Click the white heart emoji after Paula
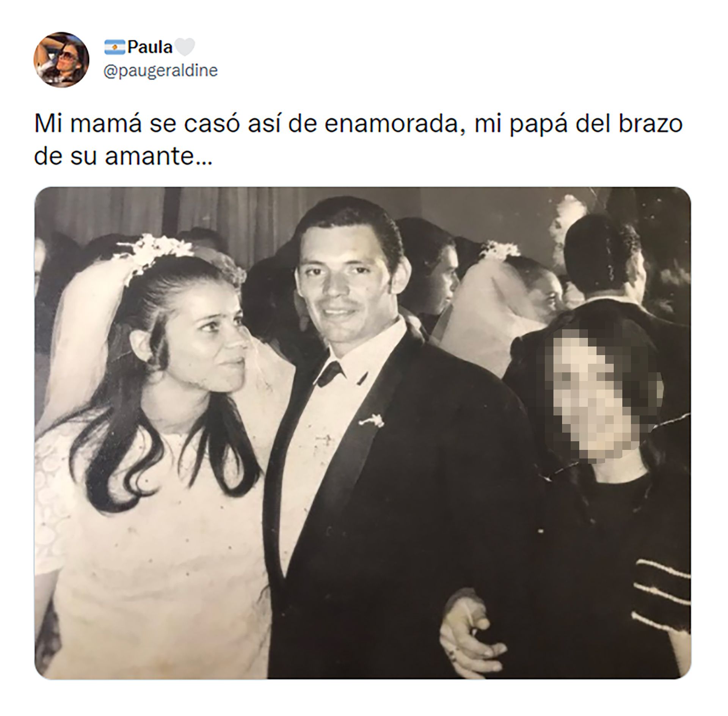Viewport: 728px width, 716px height. pyautogui.click(x=185, y=47)
